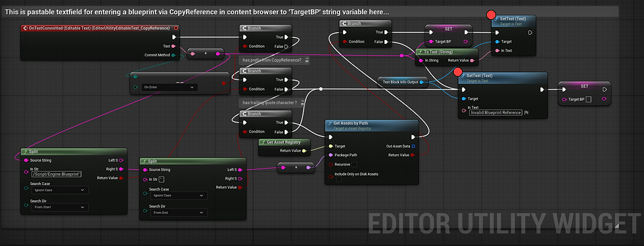Click output pin of the enum equals node
The image size is (644, 246).
[224, 83]
